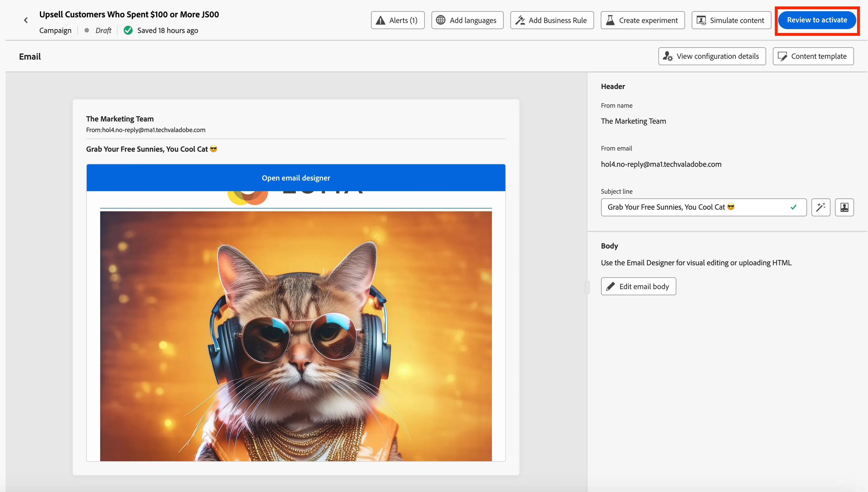
Task: Click the Subject line input field
Action: coord(703,207)
